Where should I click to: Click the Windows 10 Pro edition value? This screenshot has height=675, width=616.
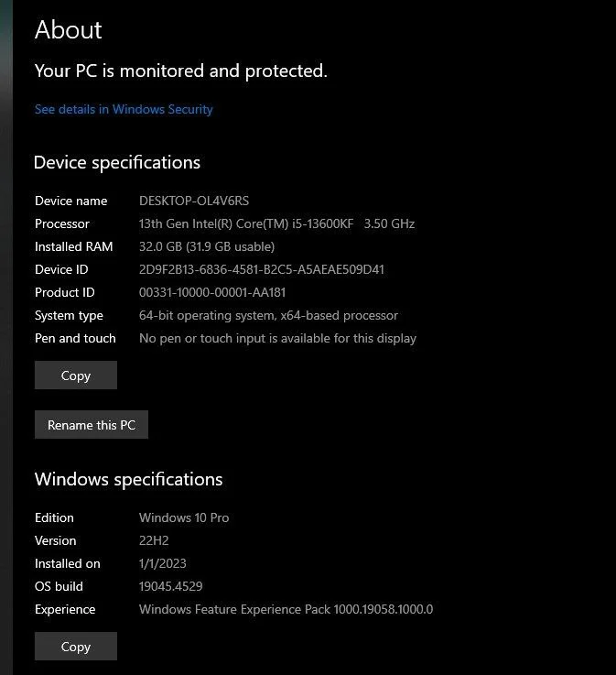point(184,517)
